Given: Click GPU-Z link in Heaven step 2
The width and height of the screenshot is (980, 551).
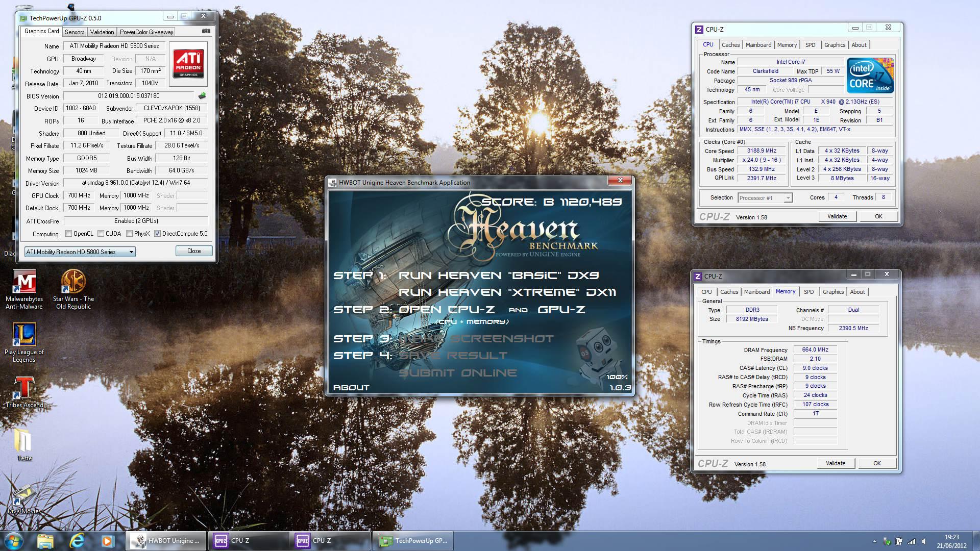Looking at the screenshot, I should (561, 310).
